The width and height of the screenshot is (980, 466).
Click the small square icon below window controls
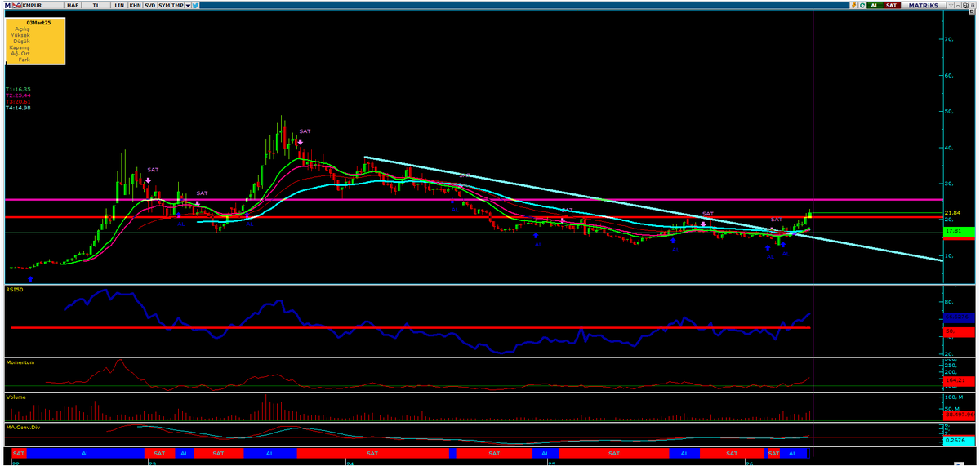click(x=971, y=11)
